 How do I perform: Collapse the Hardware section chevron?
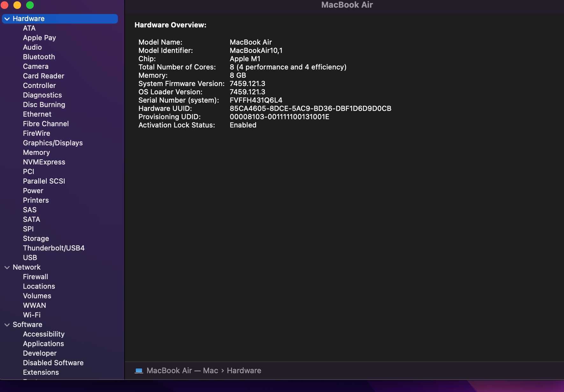[7, 19]
